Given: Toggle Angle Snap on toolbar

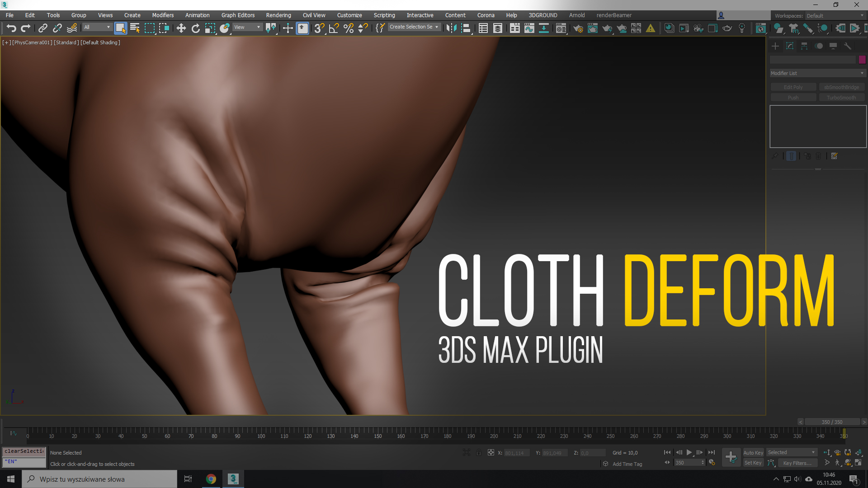Looking at the screenshot, I should [334, 28].
